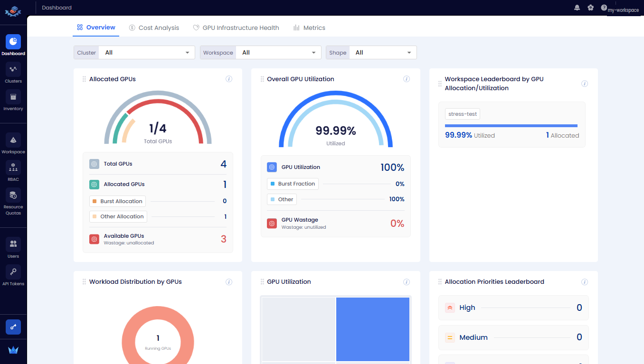Open the Inventory page from the sidebar
Viewport: 644px width, 364px height.
pyautogui.click(x=13, y=100)
